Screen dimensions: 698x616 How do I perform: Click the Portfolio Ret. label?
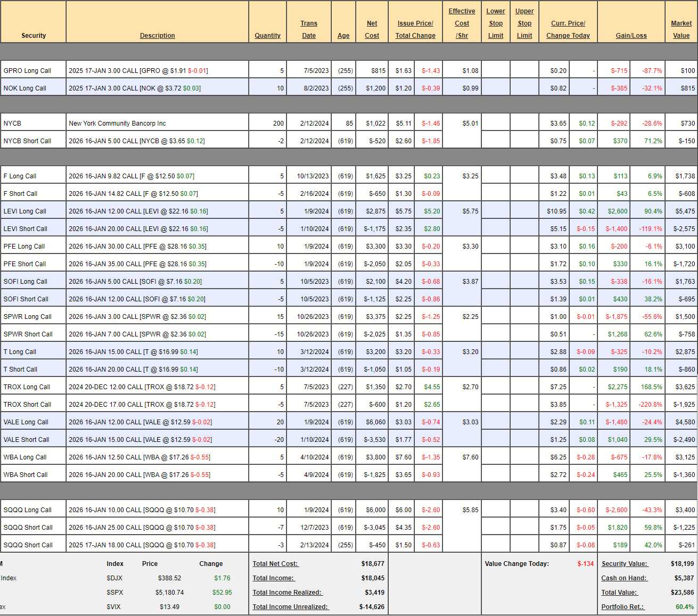[622, 607]
